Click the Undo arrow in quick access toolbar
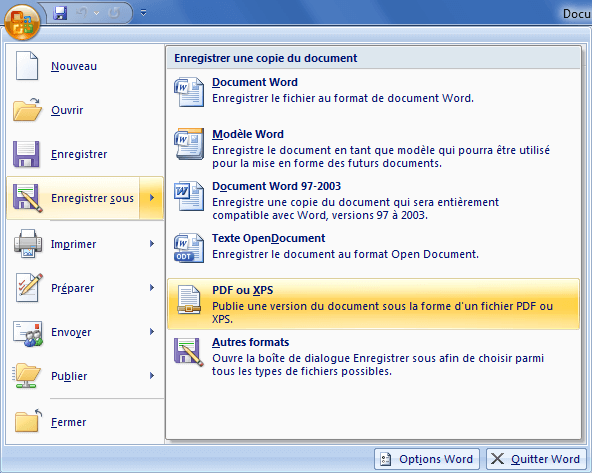The width and height of the screenshot is (592, 473). [x=82, y=13]
